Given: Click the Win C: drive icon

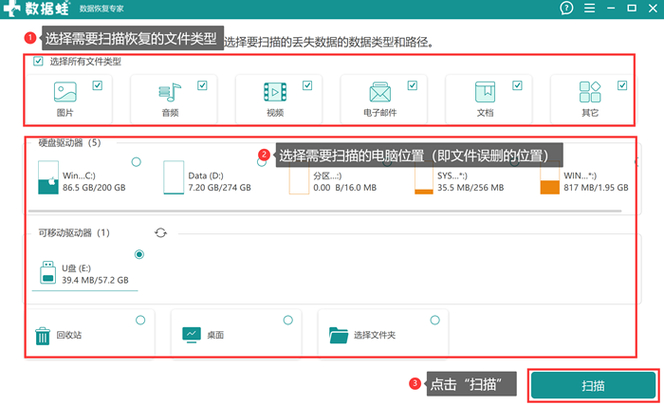Looking at the screenshot, I should [x=48, y=178].
